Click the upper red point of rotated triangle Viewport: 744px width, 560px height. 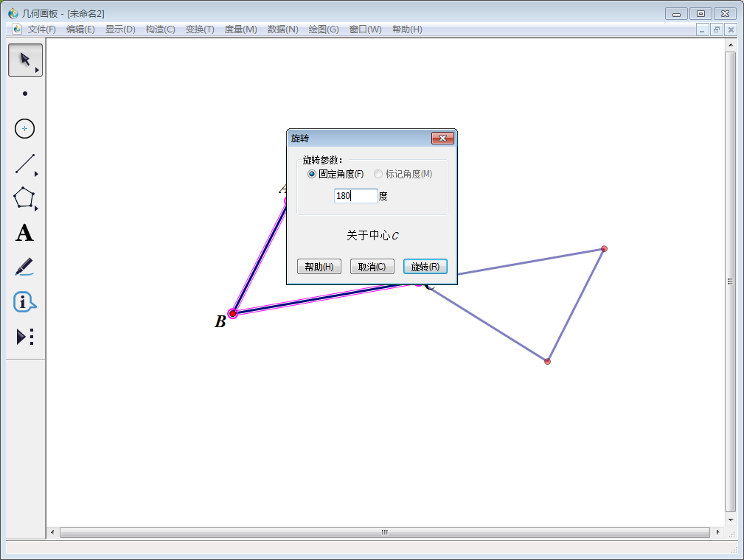604,248
